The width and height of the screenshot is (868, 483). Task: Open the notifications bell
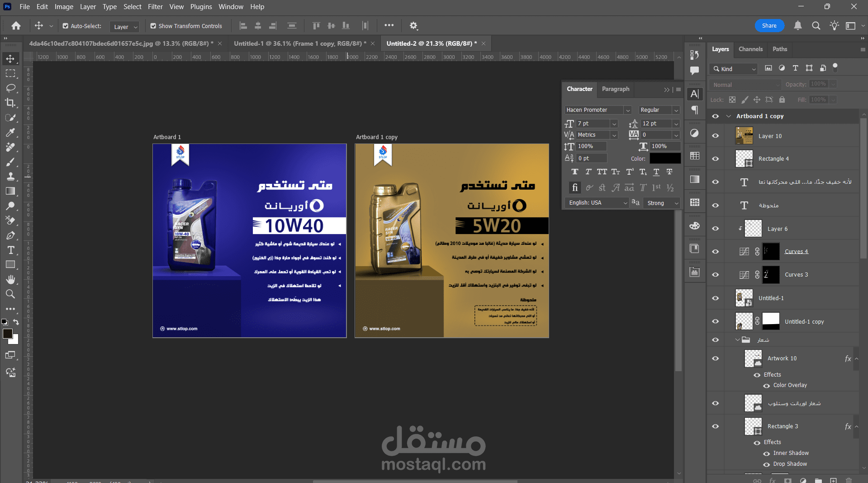click(798, 26)
